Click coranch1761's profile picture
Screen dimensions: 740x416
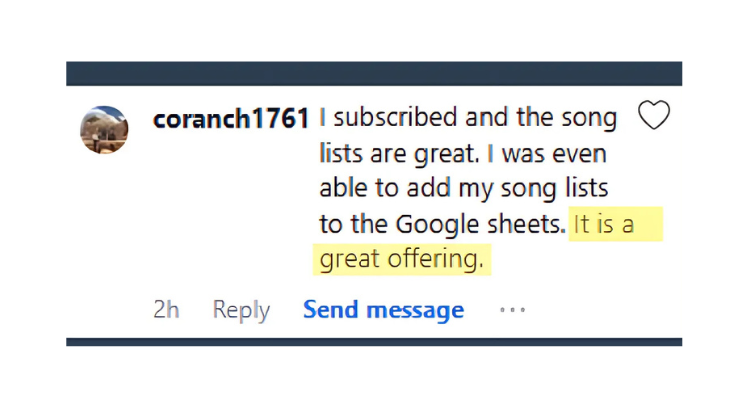tap(104, 129)
